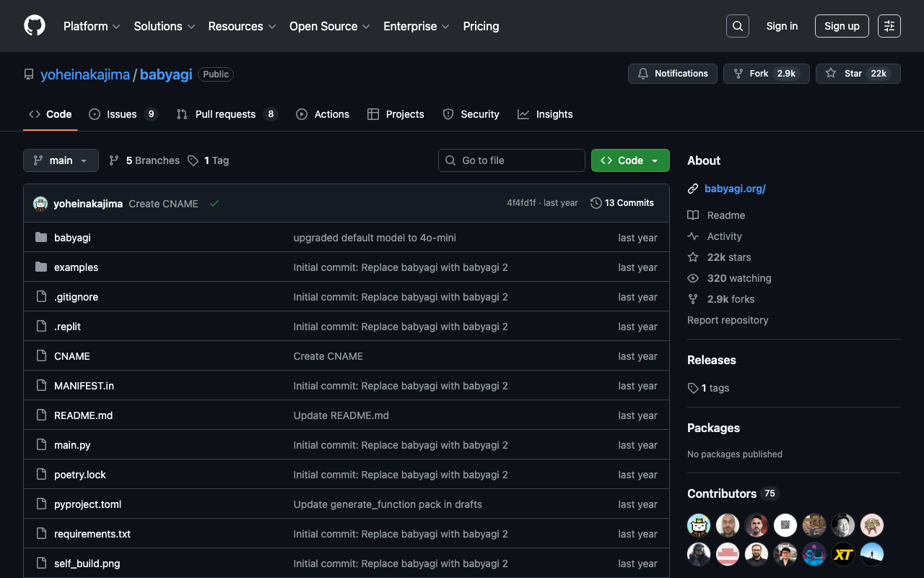Open the README.md file

[x=83, y=415]
